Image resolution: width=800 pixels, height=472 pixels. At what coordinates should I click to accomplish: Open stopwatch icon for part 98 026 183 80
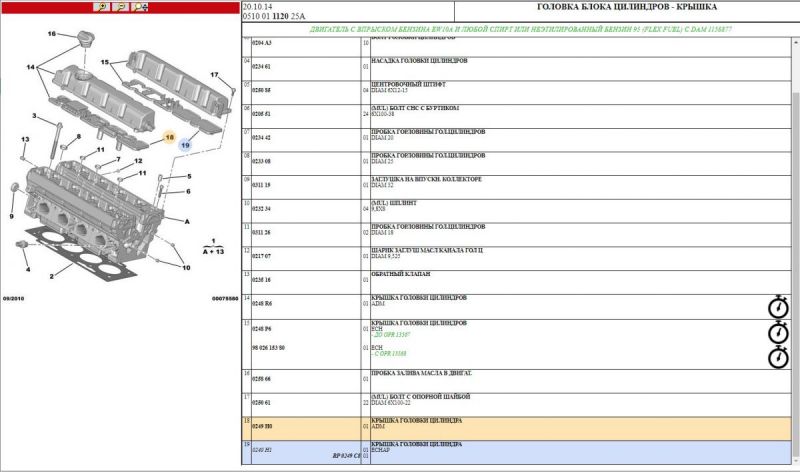pos(778,356)
